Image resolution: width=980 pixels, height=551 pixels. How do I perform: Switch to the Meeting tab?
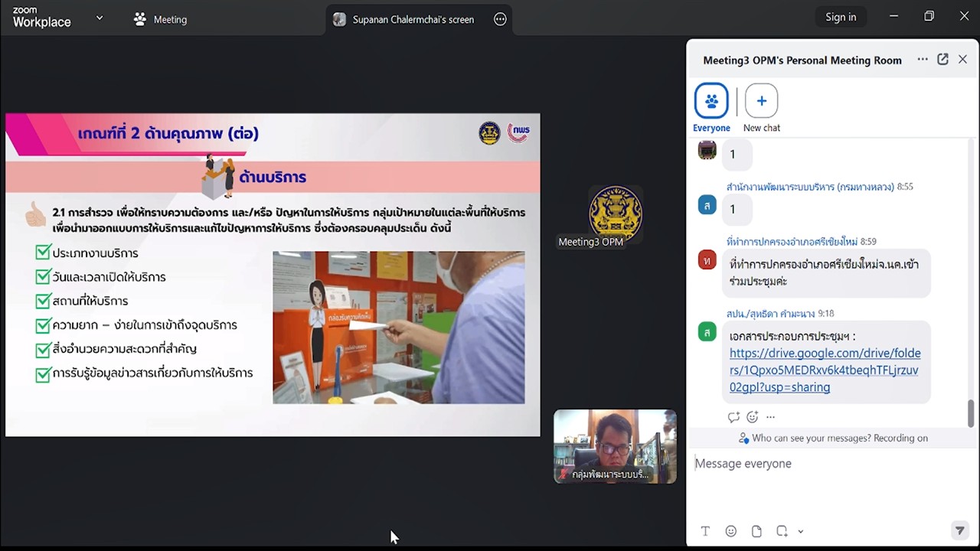pos(160,19)
